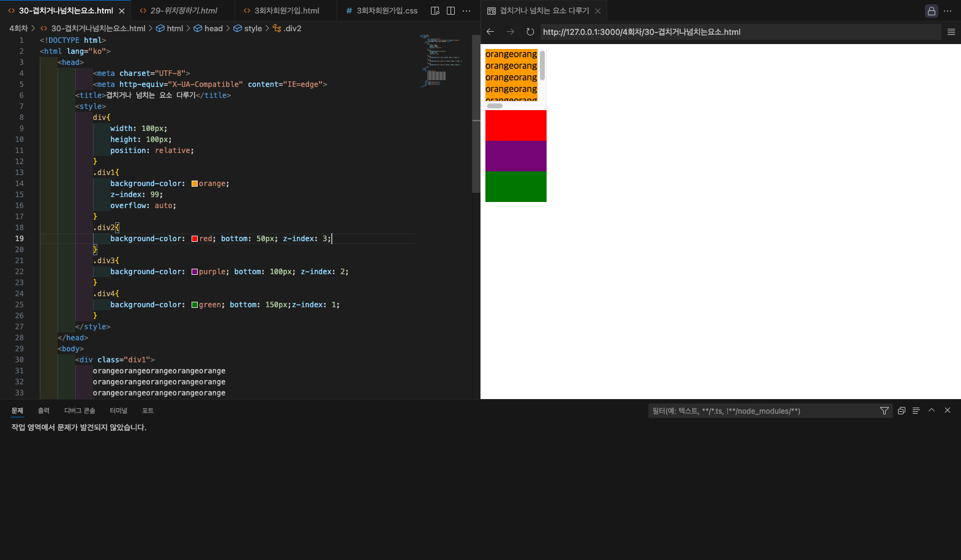961x560 pixels.
Task: Switch to the 터미널 panel tab
Action: pyautogui.click(x=118, y=411)
